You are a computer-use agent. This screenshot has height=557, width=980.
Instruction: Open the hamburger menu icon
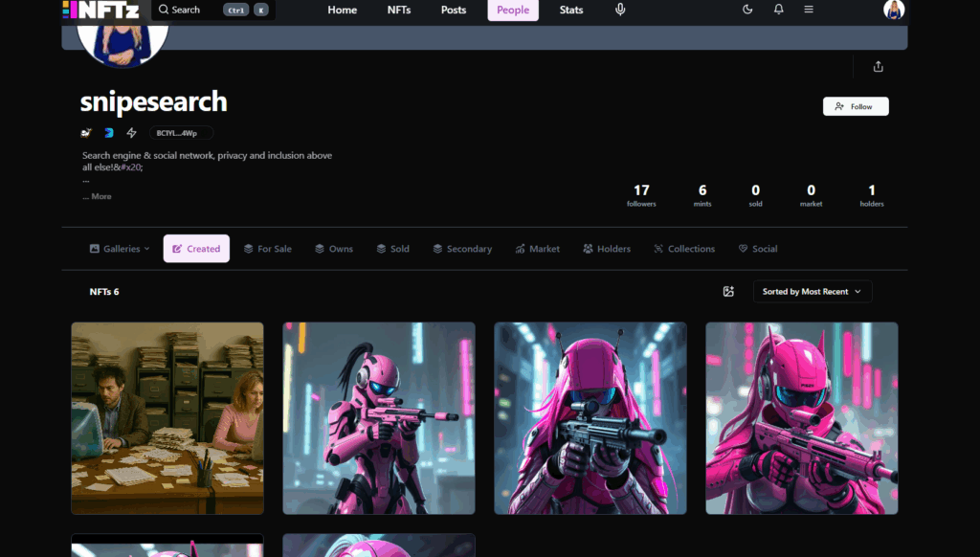click(809, 10)
